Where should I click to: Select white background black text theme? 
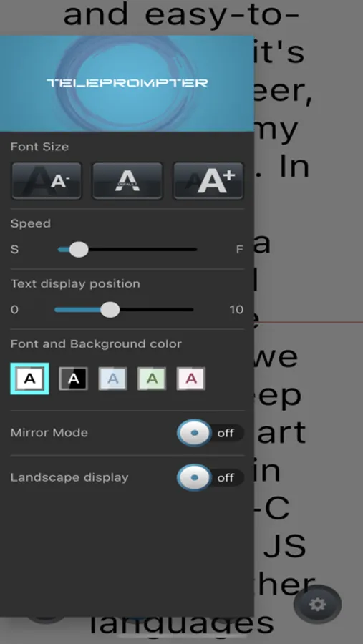[29, 379]
